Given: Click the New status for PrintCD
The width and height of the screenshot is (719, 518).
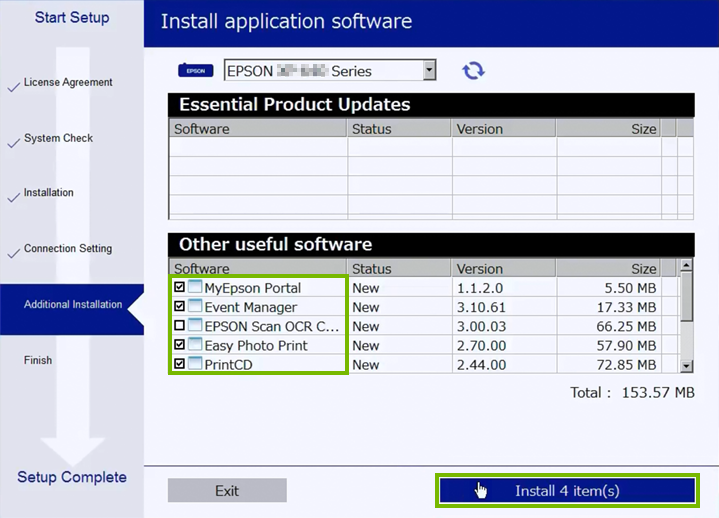Looking at the screenshot, I should coord(365,365).
